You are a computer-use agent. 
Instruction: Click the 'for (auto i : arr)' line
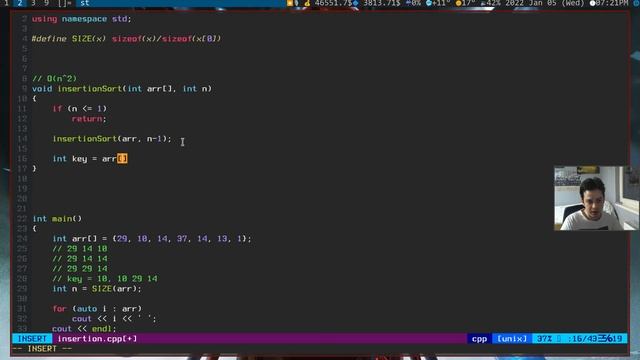pos(97,309)
